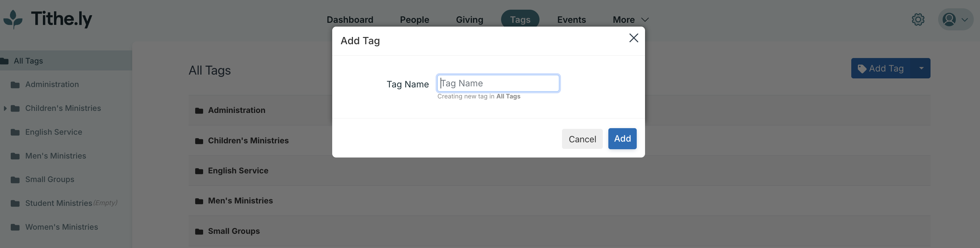The image size is (980, 248).
Task: Cancel the Add Tag dialog
Action: click(x=582, y=139)
